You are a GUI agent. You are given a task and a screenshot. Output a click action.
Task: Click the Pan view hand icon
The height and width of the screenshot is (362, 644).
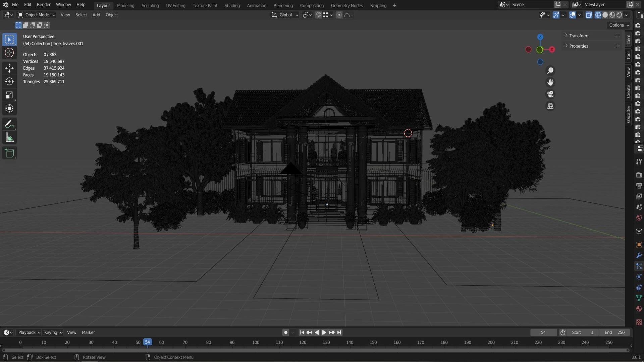(x=550, y=82)
